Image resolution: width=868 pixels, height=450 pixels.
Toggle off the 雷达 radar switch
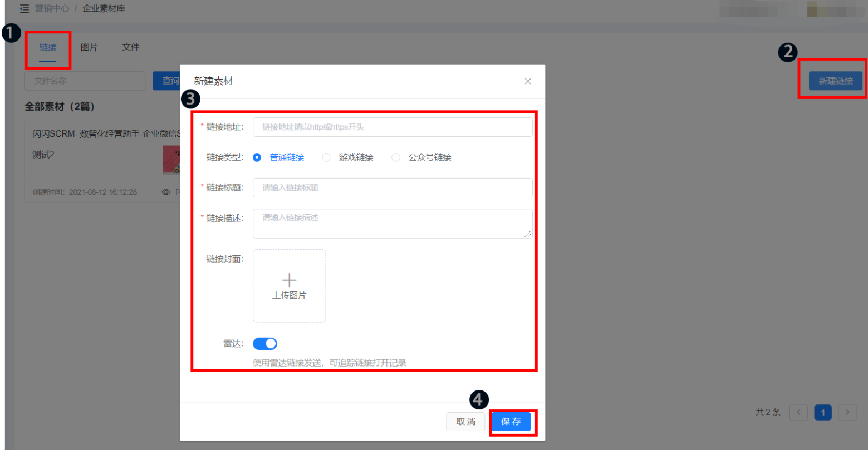pyautogui.click(x=265, y=343)
